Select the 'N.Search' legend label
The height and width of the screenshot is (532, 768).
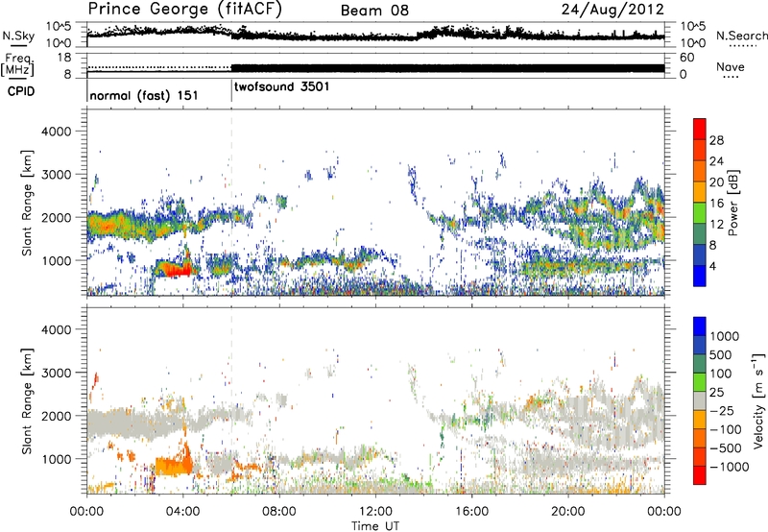(741, 36)
